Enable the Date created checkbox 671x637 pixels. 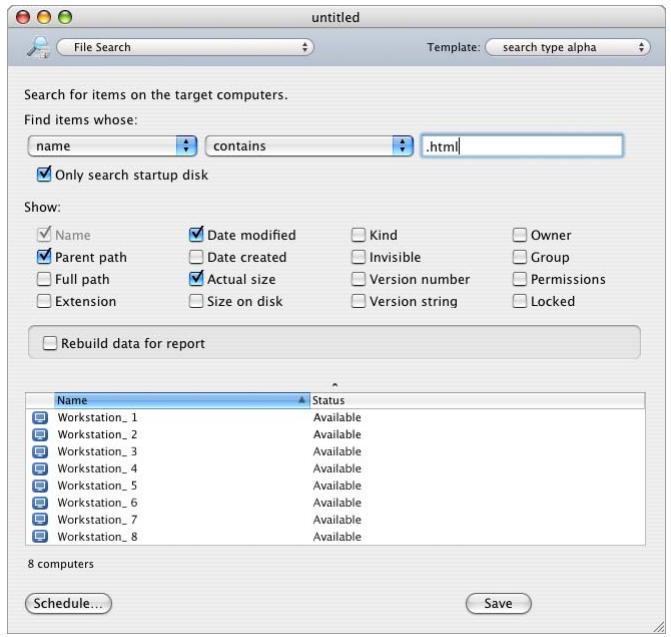(196, 257)
